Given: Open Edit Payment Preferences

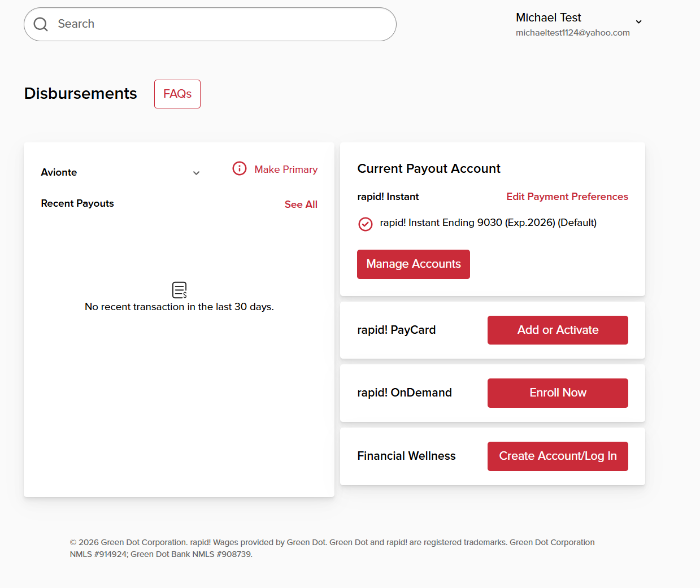Looking at the screenshot, I should click(x=567, y=197).
